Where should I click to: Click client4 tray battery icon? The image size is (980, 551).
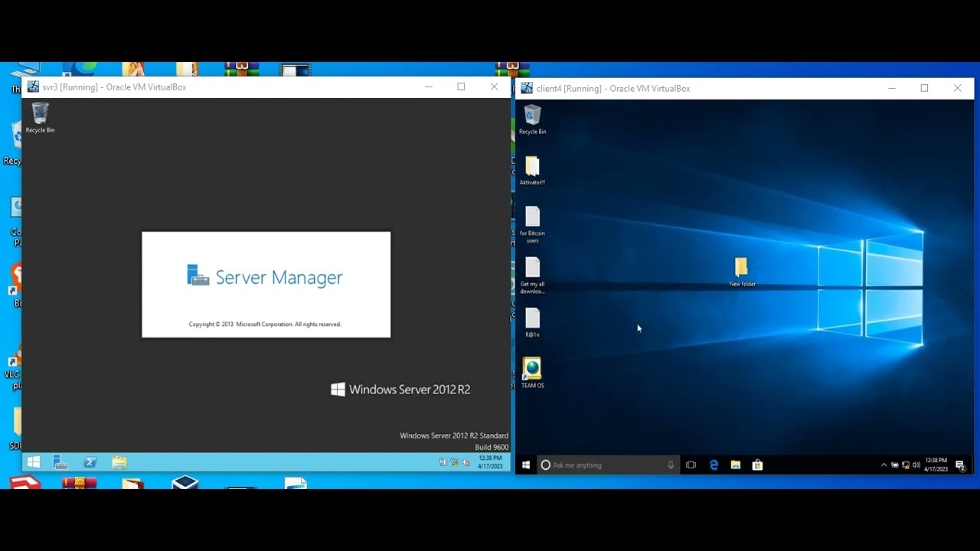[x=895, y=465]
